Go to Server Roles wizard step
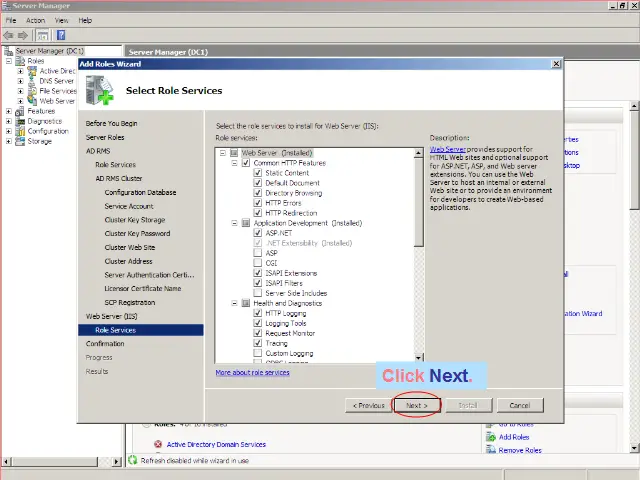Screen dimensions: 640x480 [x=105, y=137]
